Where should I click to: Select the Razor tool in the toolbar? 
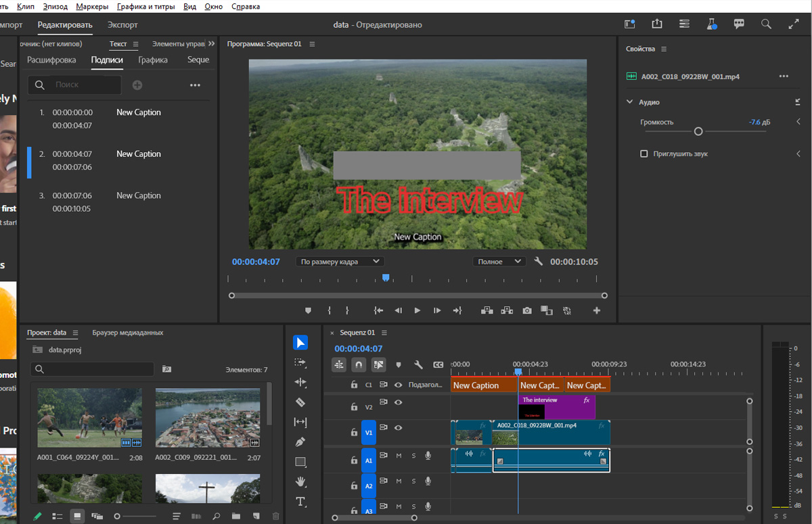click(300, 402)
